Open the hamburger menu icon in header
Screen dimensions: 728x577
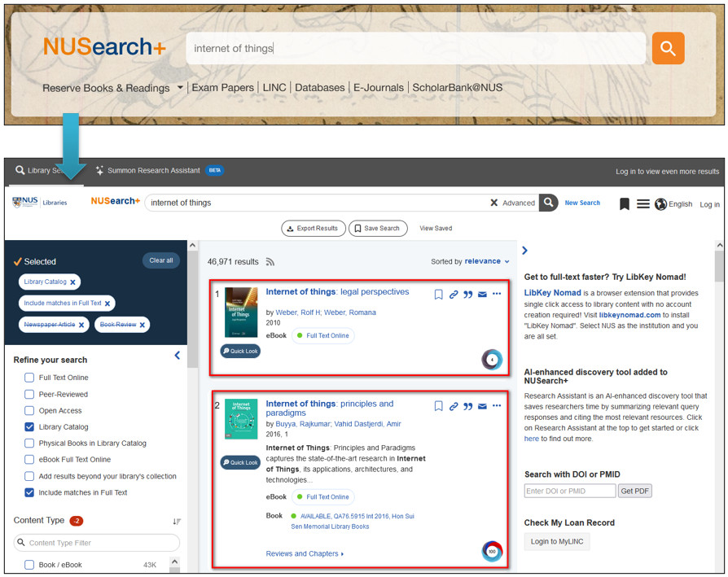(642, 203)
